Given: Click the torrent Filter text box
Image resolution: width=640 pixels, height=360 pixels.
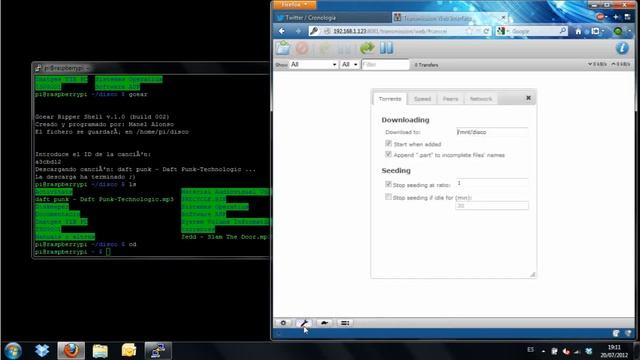Looking at the screenshot, I should tap(385, 64).
